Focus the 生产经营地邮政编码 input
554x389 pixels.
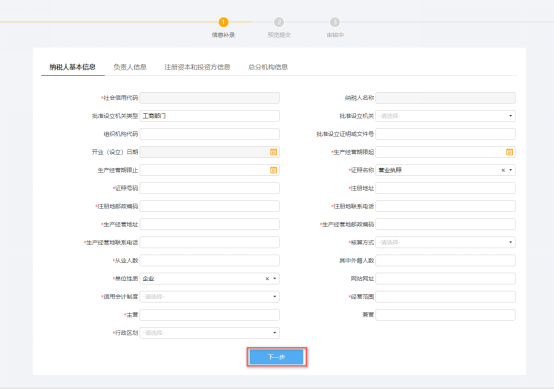click(x=445, y=224)
